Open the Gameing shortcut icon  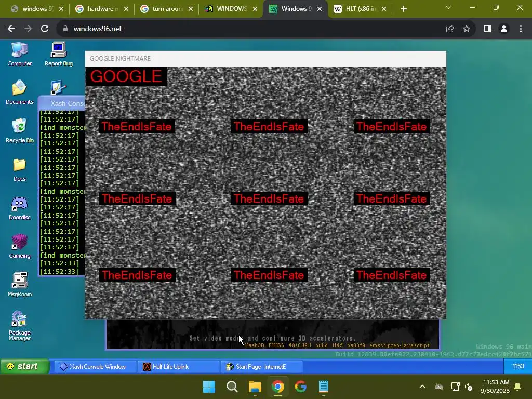coord(19,247)
